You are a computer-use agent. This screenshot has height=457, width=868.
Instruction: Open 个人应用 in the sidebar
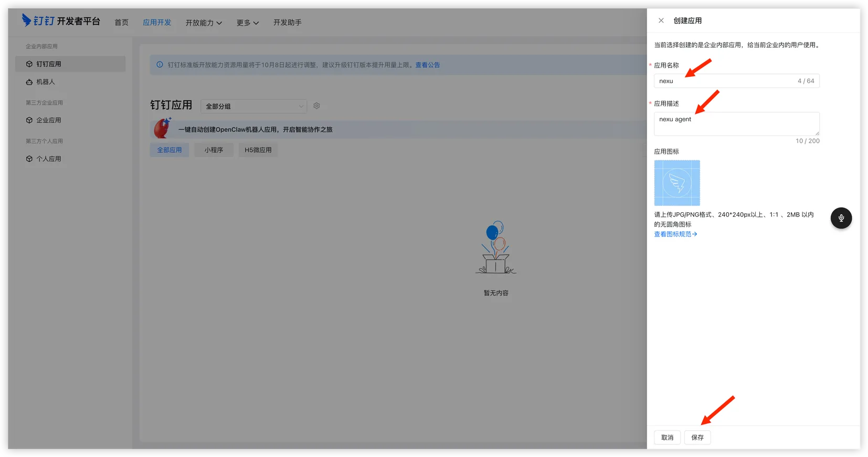coord(49,159)
